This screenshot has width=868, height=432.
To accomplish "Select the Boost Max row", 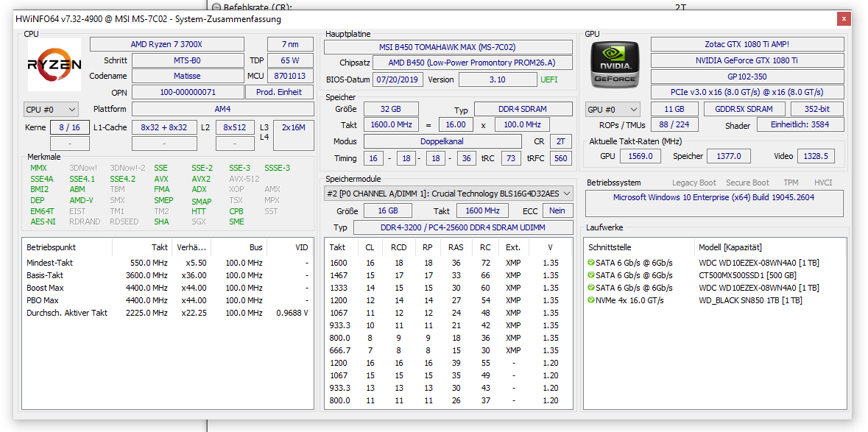I will tap(167, 288).
